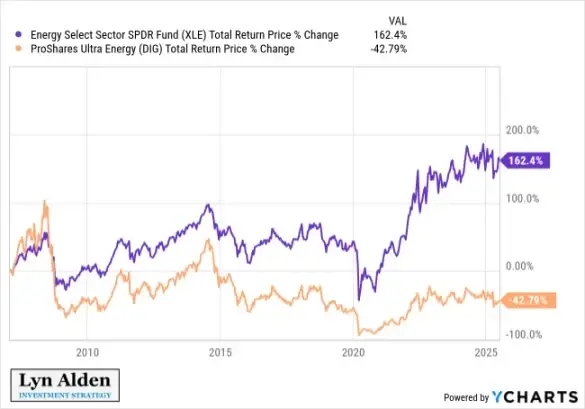Click the -42.79% value in legend
The image size is (585, 409).
click(x=388, y=49)
